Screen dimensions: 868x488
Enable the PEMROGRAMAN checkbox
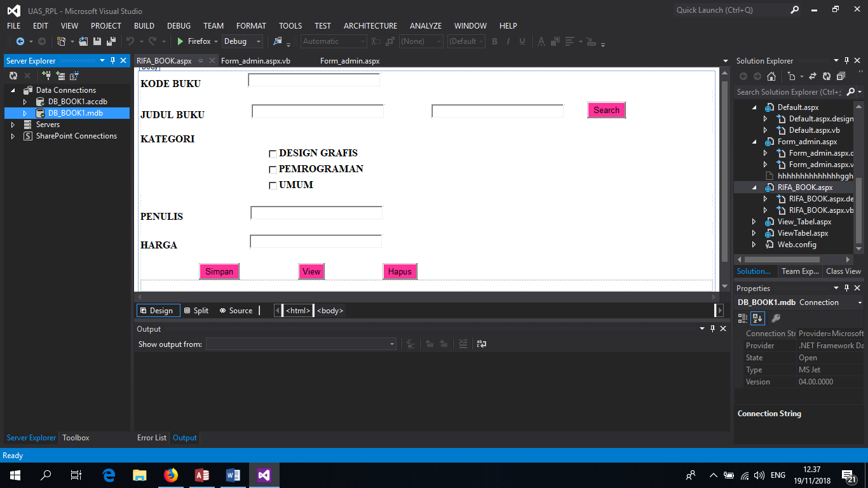[273, 169]
